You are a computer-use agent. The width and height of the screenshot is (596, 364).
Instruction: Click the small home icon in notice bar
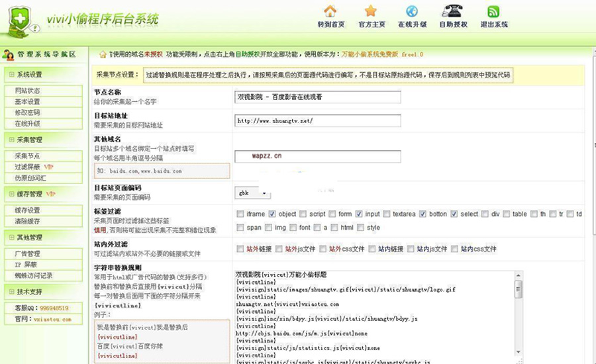click(103, 54)
